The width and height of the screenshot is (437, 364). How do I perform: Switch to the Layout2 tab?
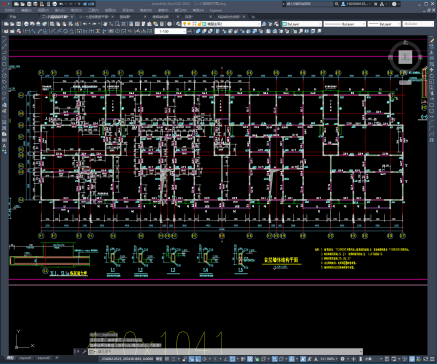click(x=44, y=358)
